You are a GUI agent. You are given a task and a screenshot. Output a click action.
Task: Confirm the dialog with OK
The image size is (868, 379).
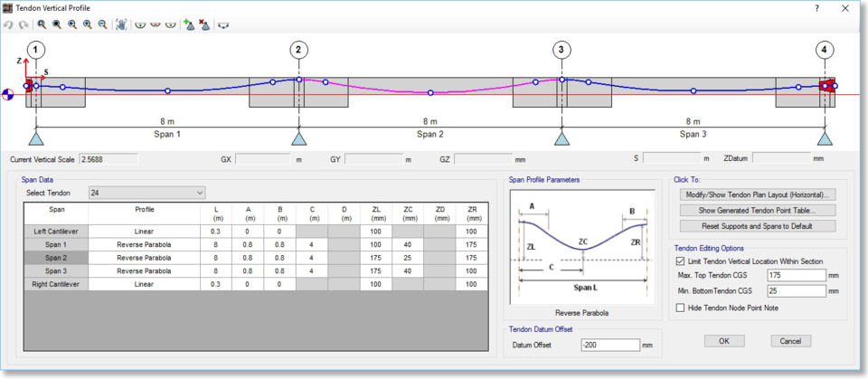click(724, 341)
